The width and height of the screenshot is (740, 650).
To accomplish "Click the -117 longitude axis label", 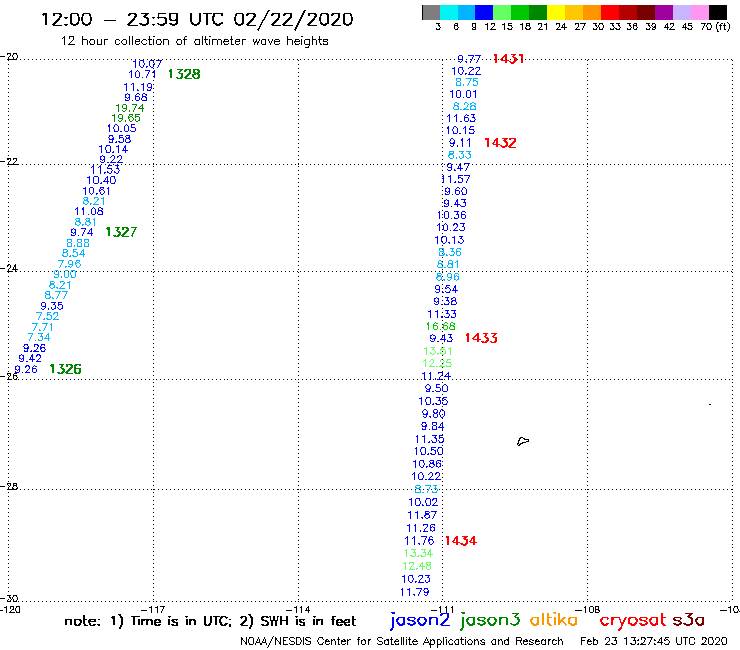I will 153,609.
